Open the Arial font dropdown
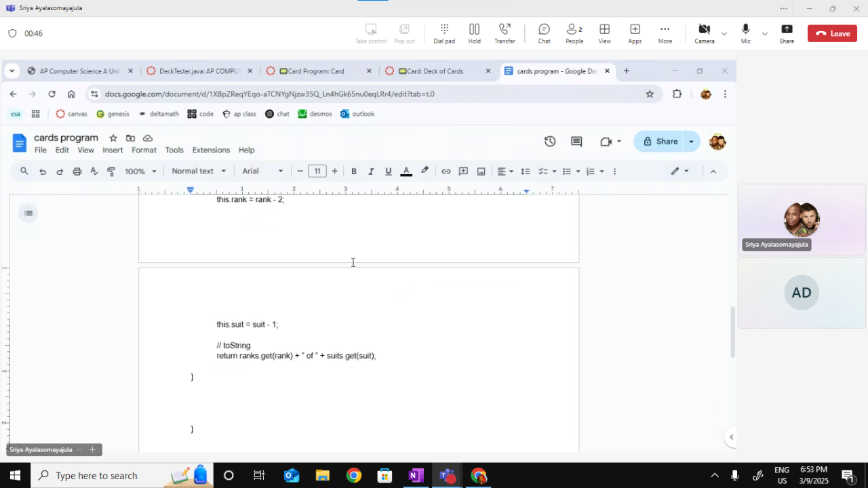Viewport: 868px width, 488px height. coord(263,171)
